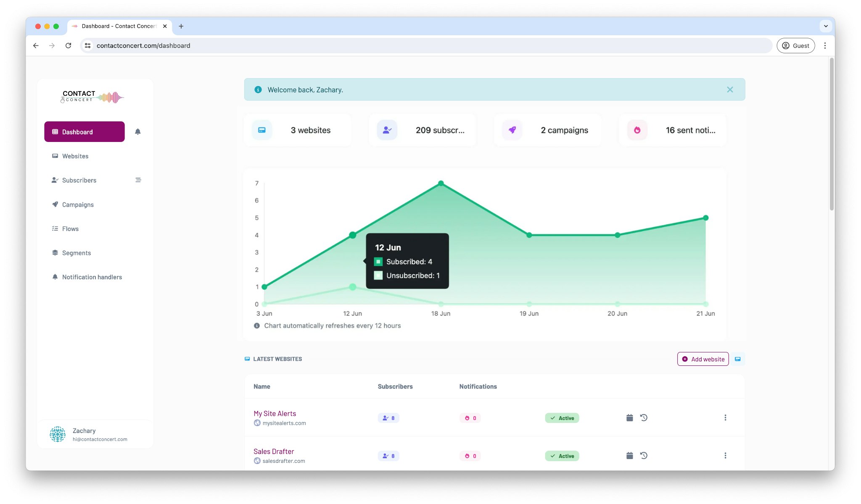Reload the page
The image size is (861, 504).
[68, 46]
